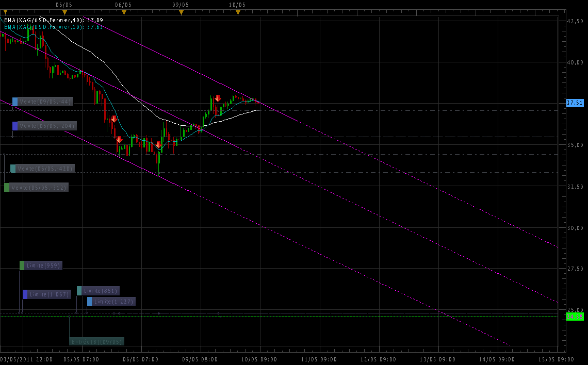Select the EMA 40 indicator legend
The height and width of the screenshot is (365, 588).
click(x=54, y=20)
